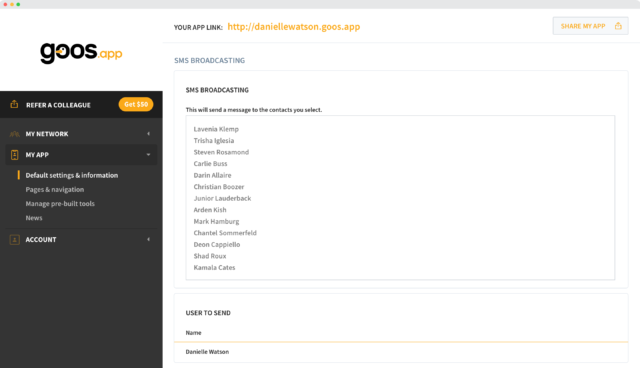Click the export icon on Share My App

pos(618,26)
